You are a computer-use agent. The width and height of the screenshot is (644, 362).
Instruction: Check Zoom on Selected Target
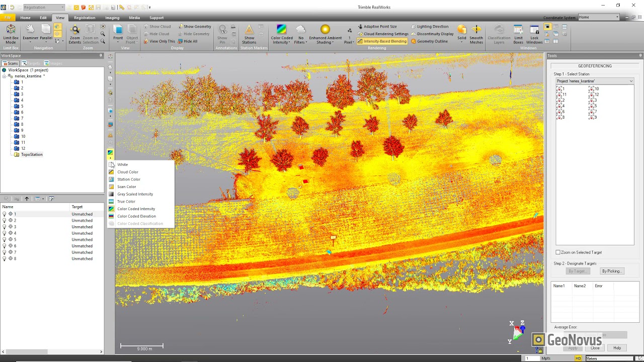558,252
